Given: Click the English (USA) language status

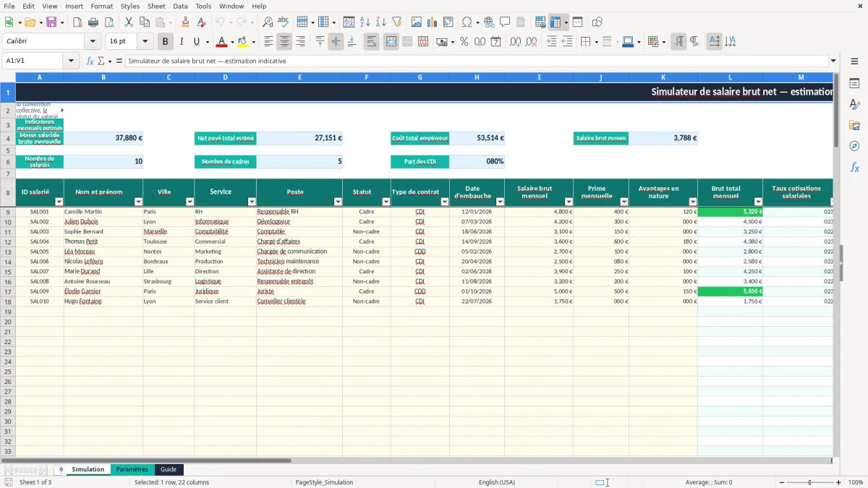Looking at the screenshot, I should click(497, 482).
